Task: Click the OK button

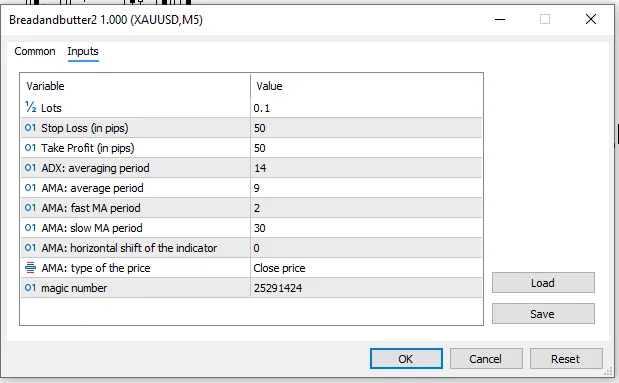Action: point(406,359)
